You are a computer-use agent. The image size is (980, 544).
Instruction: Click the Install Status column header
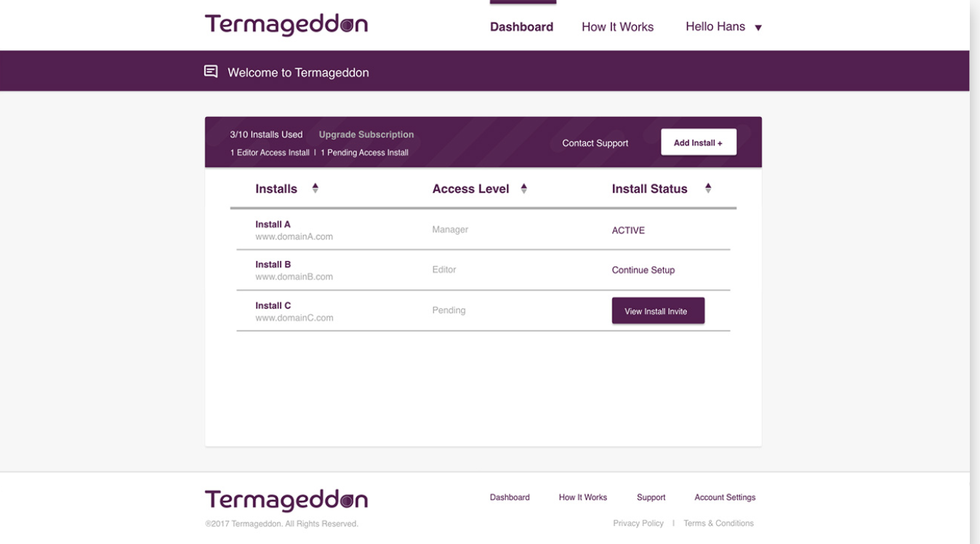(x=649, y=189)
